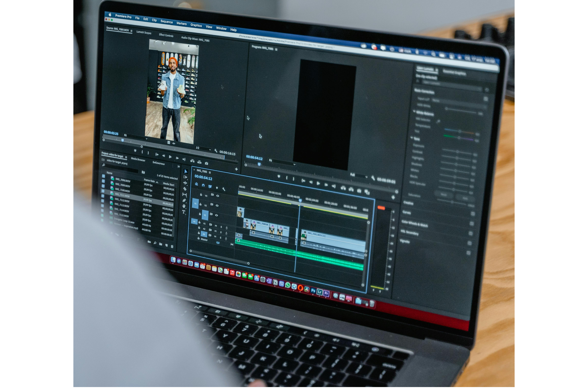
Task: Switch to Lumetri Scopes tab
Action: click(144, 33)
